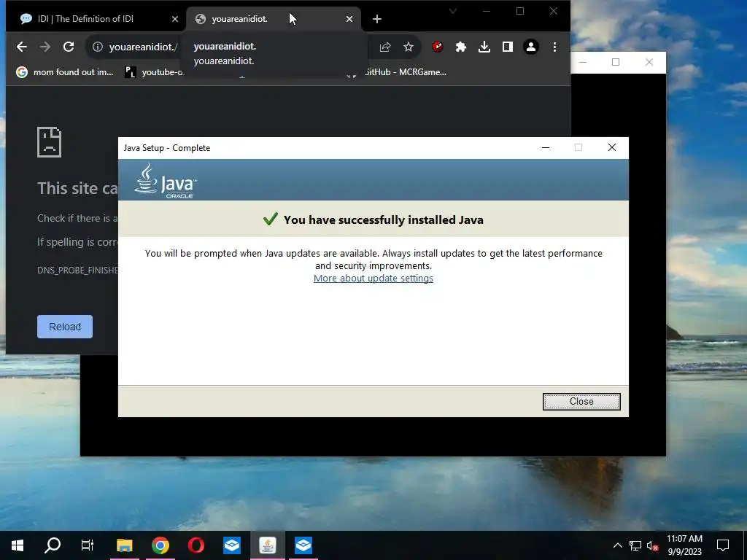Open More about update settings link

[x=373, y=278]
